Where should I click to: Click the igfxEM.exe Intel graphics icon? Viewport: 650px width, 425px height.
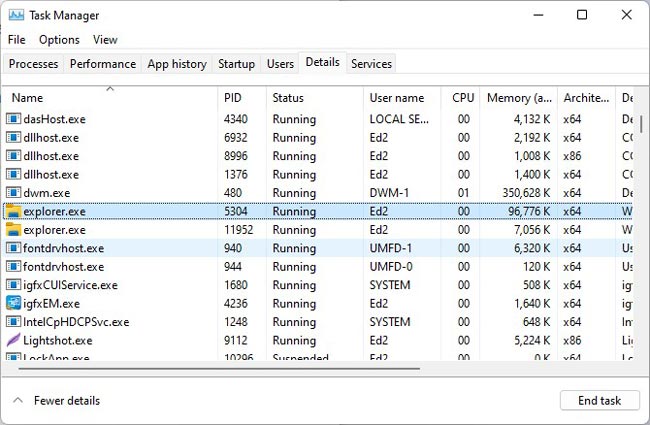(x=13, y=303)
